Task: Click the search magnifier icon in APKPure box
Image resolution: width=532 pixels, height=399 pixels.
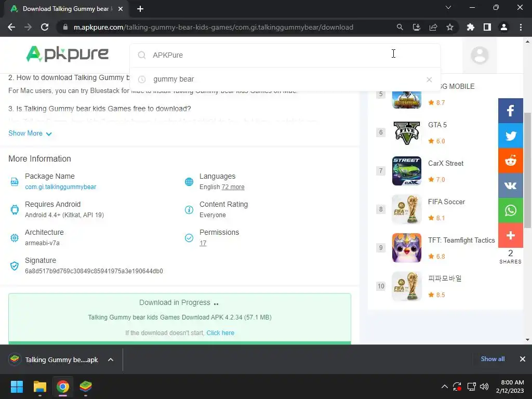Action: click(x=142, y=55)
